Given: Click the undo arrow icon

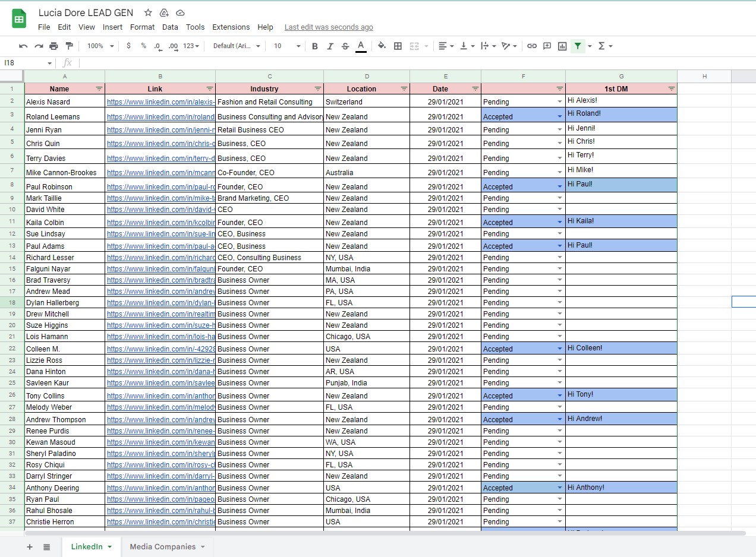Looking at the screenshot, I should (x=23, y=46).
